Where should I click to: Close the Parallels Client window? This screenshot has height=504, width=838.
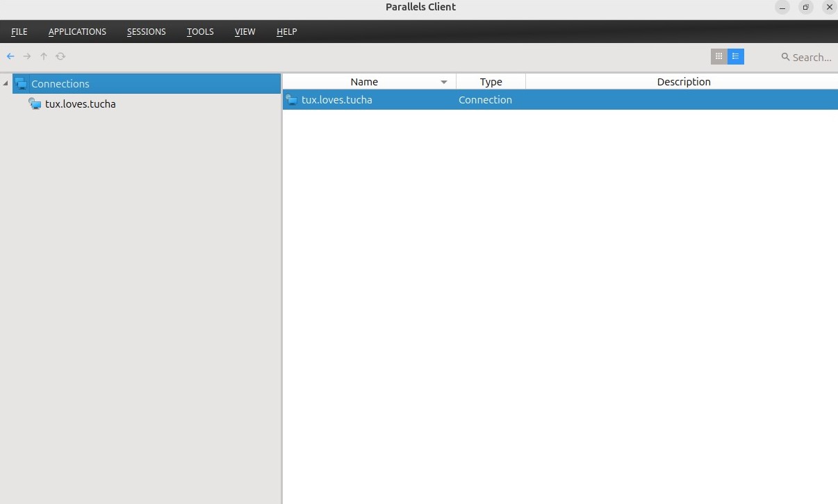click(829, 7)
